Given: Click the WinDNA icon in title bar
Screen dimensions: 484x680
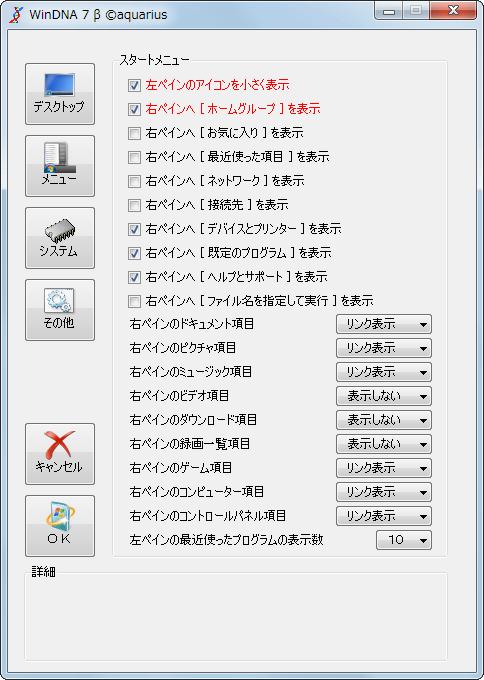Looking at the screenshot, I should click(x=16, y=14).
